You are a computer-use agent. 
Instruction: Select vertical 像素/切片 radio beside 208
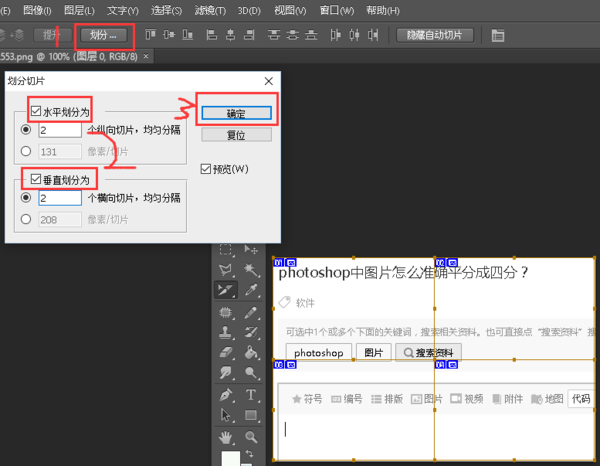[x=26, y=219]
